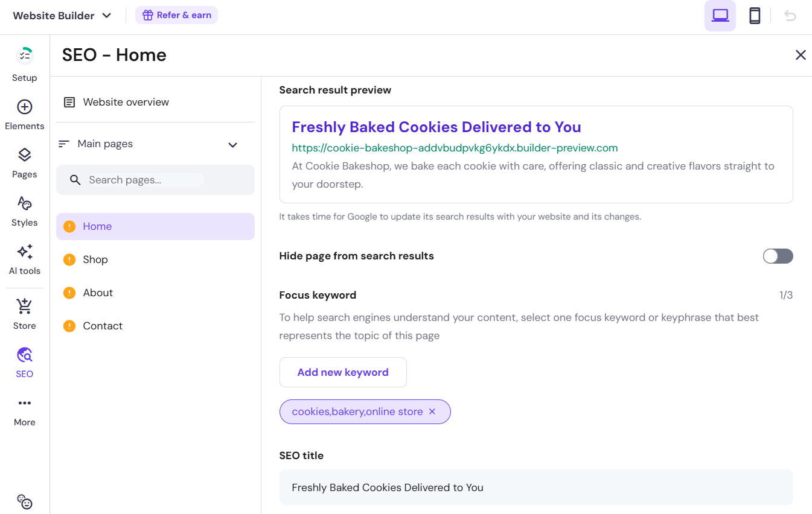Switch to desktop preview icon
Image resolution: width=812 pixels, height=514 pixels.
pos(720,16)
